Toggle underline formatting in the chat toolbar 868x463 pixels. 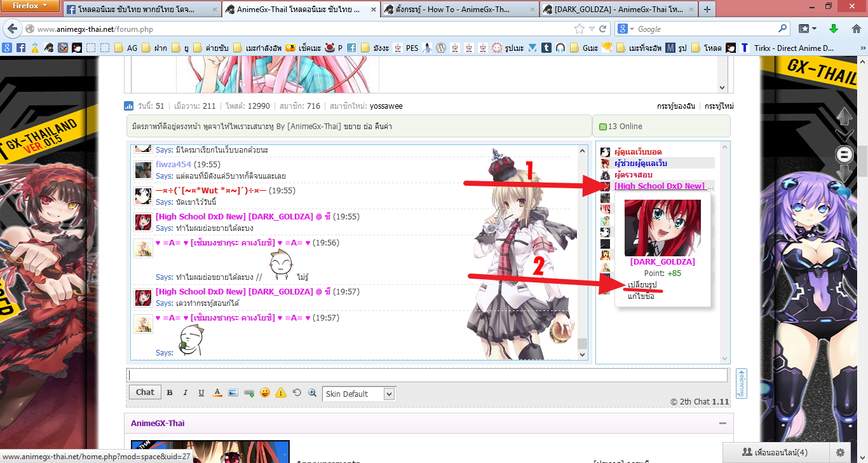coord(201,393)
